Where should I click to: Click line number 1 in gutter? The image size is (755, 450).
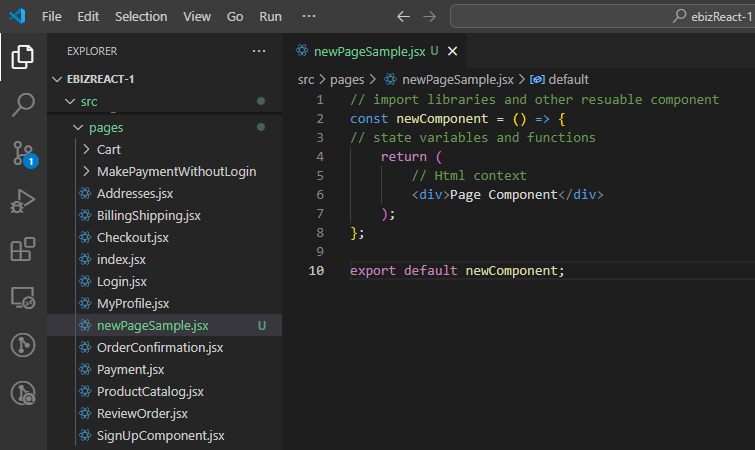coord(320,100)
